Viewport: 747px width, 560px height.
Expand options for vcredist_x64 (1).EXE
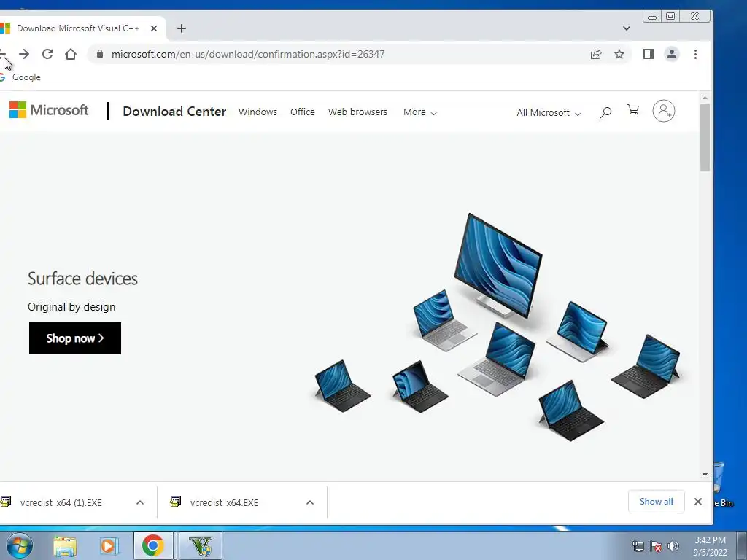140,503
